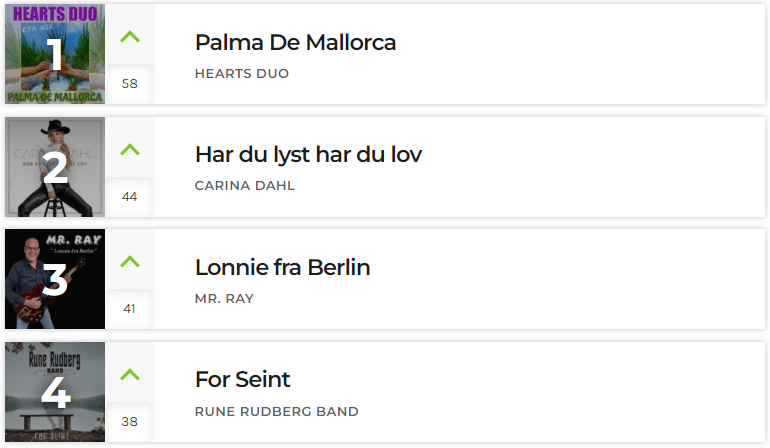The width and height of the screenshot is (770, 448).
Task: Select artist name RUNE RUDBERG BAND
Action: click(276, 412)
